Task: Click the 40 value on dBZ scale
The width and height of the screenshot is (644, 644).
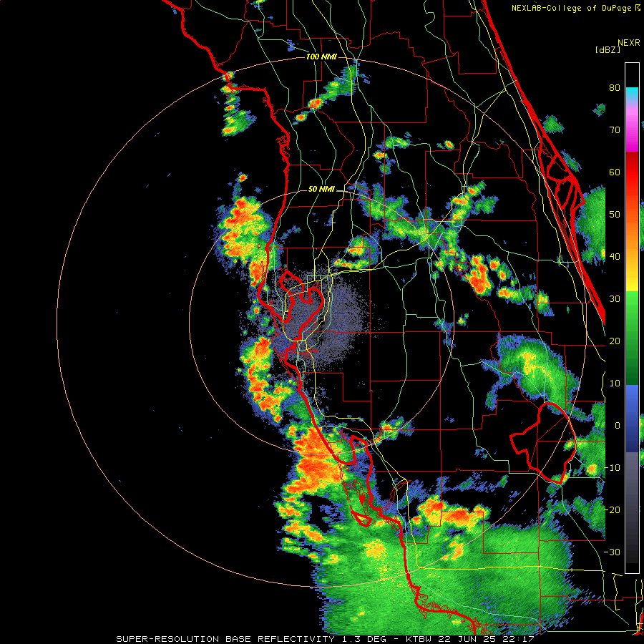Action: [615, 257]
